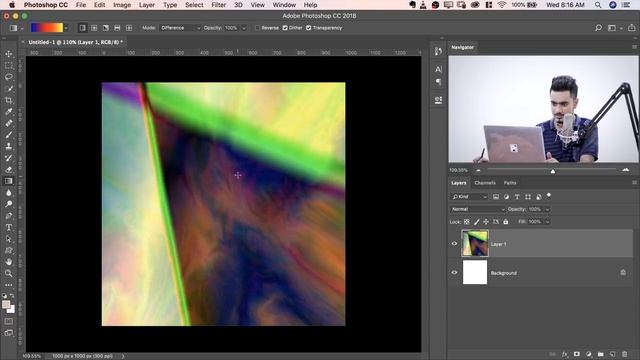Choose Angle Gradient style in options bar
Viewport: 640px width, 360px height.
(106, 28)
